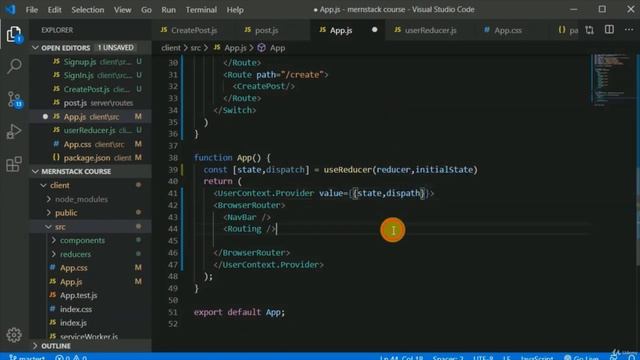Screen dimensions: 640x360
Task: Open the Terminal menu
Action: (201, 9)
